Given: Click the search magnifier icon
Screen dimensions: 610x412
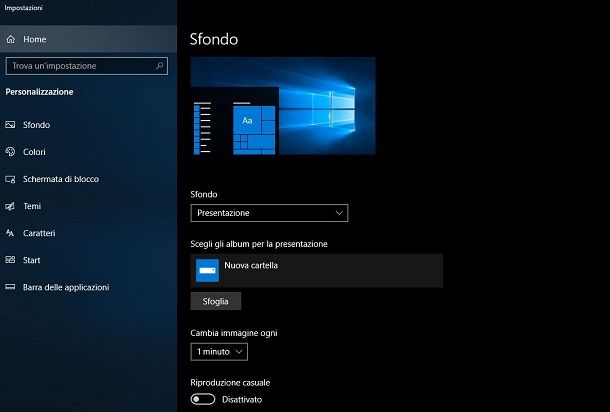Looking at the screenshot, I should [x=160, y=66].
